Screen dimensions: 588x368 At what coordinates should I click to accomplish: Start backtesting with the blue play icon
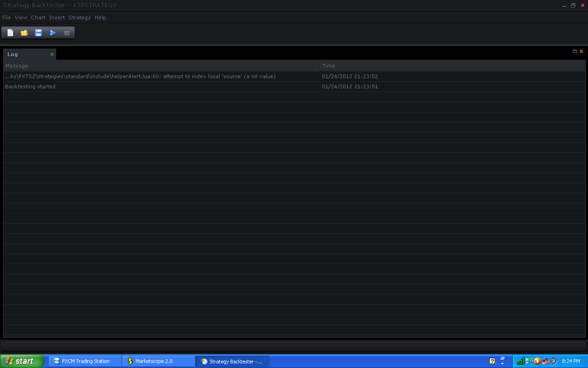coord(53,33)
